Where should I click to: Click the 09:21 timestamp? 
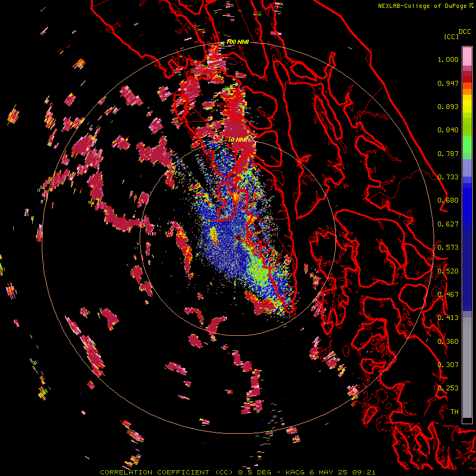coord(364,472)
